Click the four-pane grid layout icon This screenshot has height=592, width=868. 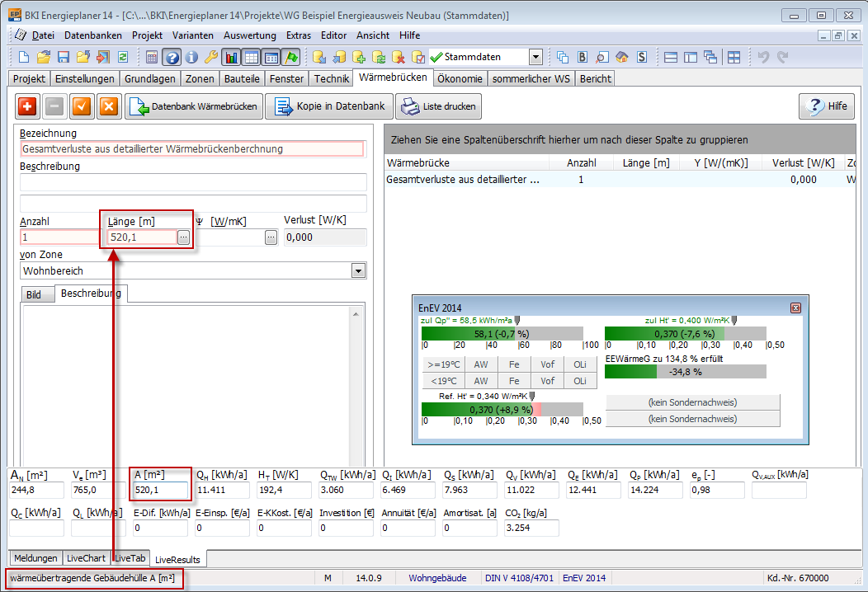734,57
